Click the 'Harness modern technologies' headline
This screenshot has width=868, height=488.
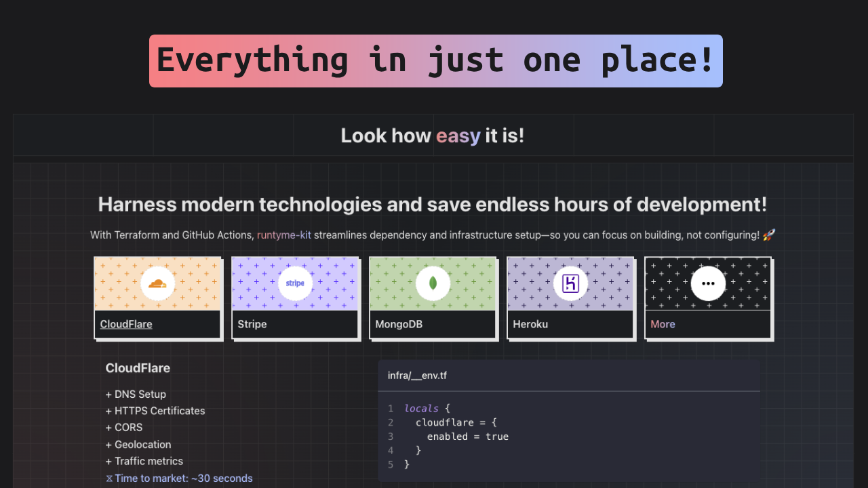(x=433, y=204)
